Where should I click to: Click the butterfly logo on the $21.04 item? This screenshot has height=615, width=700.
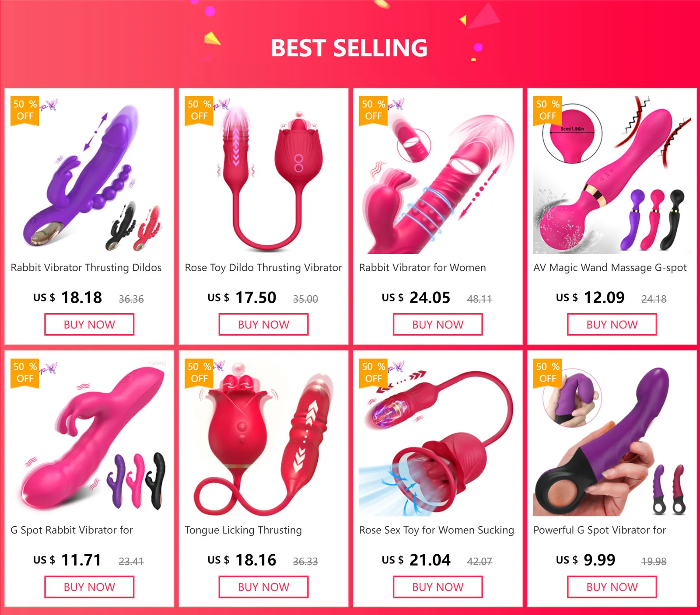pyautogui.click(x=397, y=367)
